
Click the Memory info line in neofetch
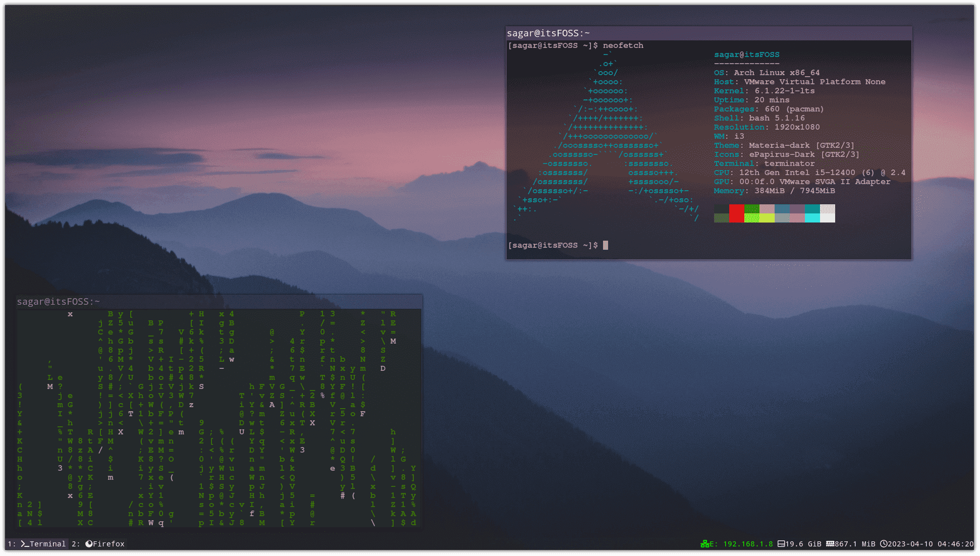coord(774,191)
